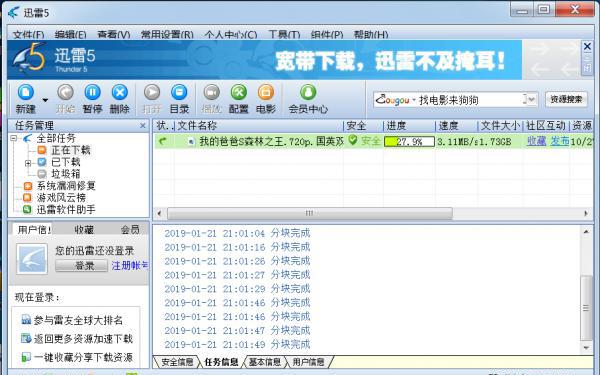Select 全部任务 in the task tree
The image size is (600, 375).
click(56, 138)
